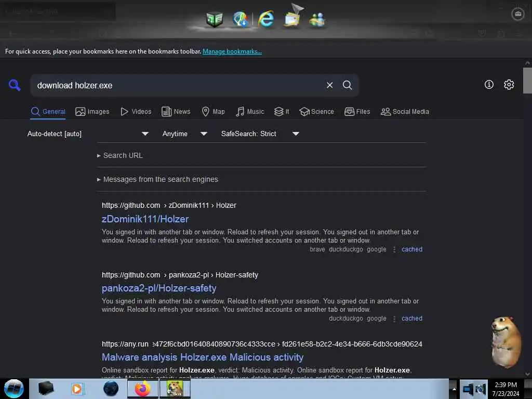532x399 pixels.
Task: Click the 'brave' engine label
Action: point(317,249)
